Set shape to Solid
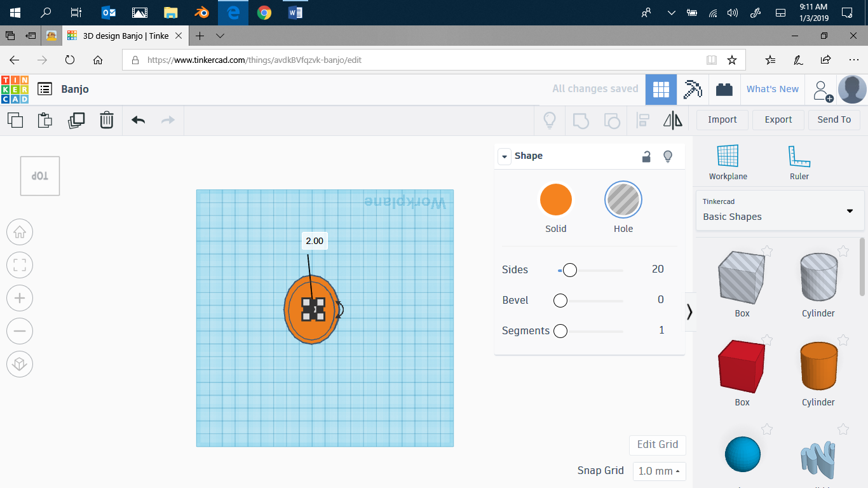 (x=556, y=200)
